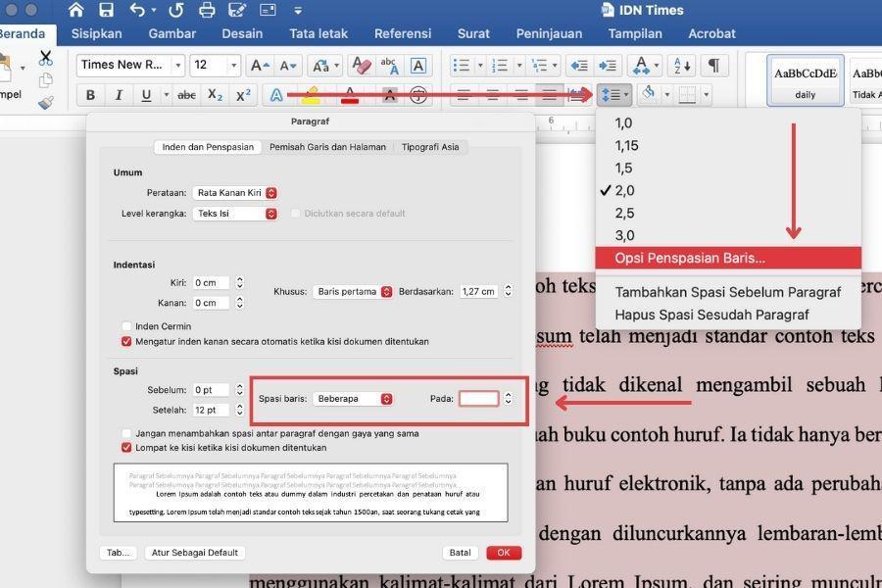The width and height of the screenshot is (882, 588).
Task: Open the Level kerangka dropdown
Action: [235, 214]
